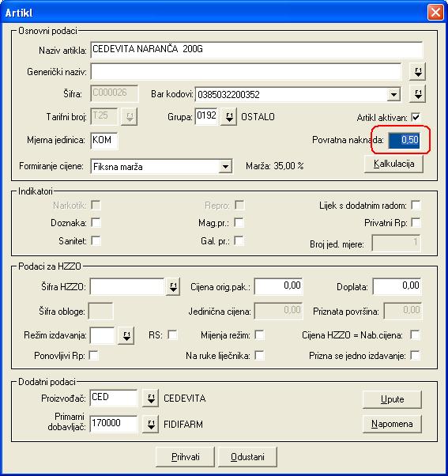Toggle the RS checkbox
This screenshot has height=476, width=448.
[172, 334]
